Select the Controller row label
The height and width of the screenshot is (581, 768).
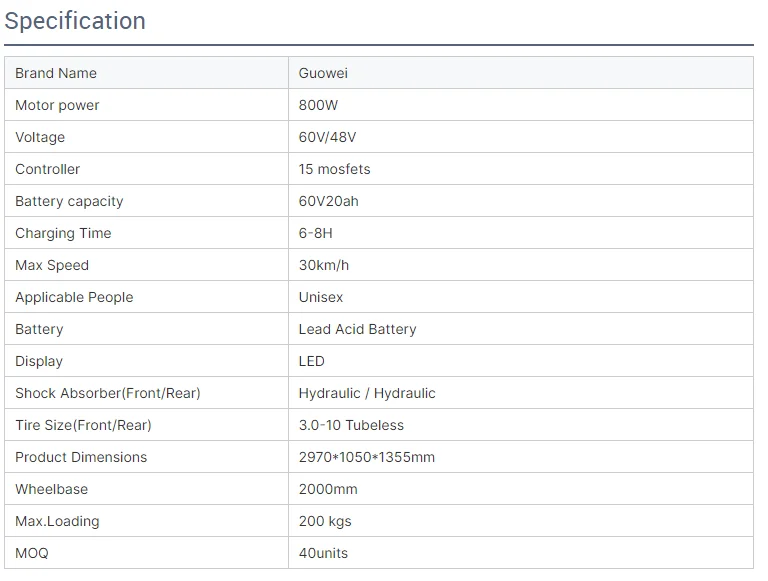[x=47, y=169]
